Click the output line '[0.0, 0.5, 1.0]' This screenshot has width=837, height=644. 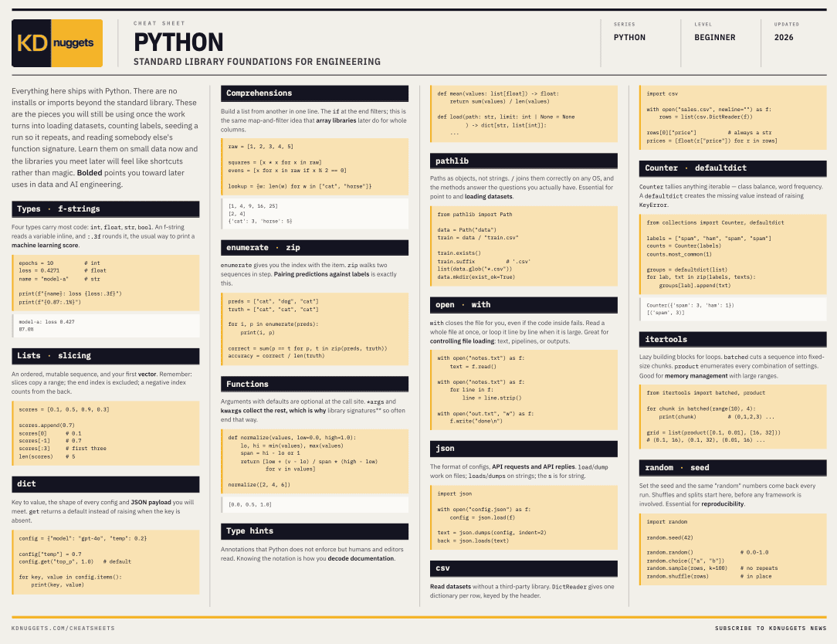tap(250, 504)
